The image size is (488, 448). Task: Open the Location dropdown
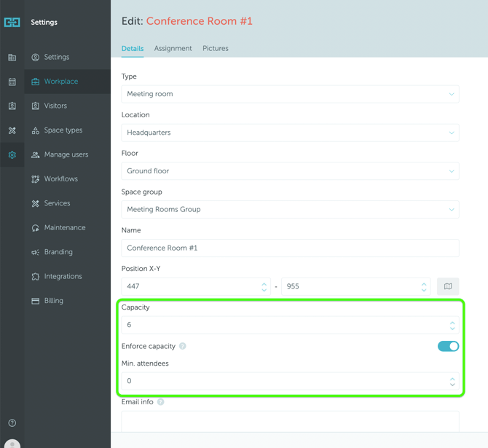(290, 133)
